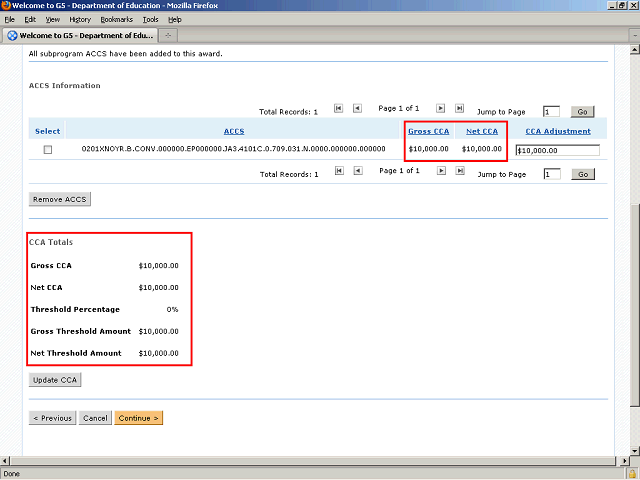Screen dimensions: 640x480
Task: Click the CCA Adjustment column link
Action: pyautogui.click(x=558, y=131)
